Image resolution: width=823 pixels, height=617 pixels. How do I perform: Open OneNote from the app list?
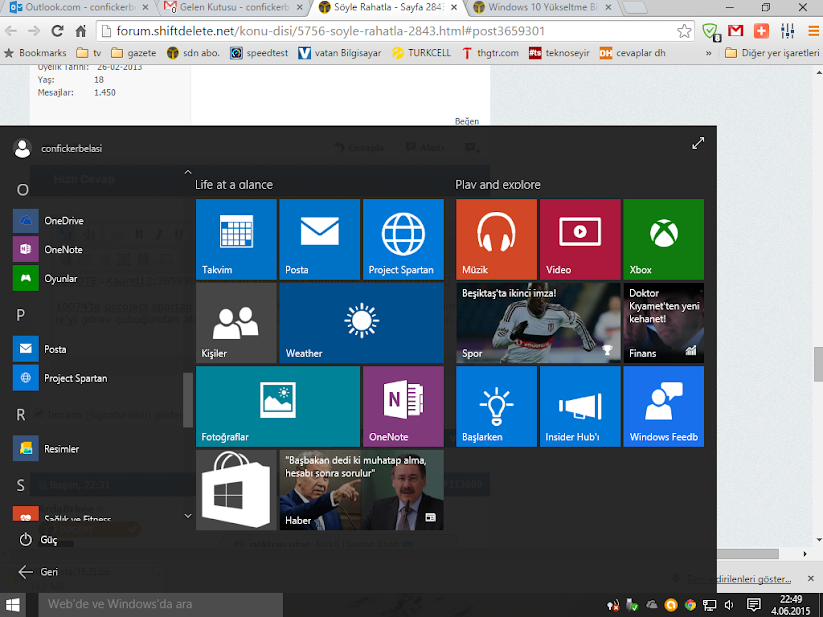click(97, 250)
